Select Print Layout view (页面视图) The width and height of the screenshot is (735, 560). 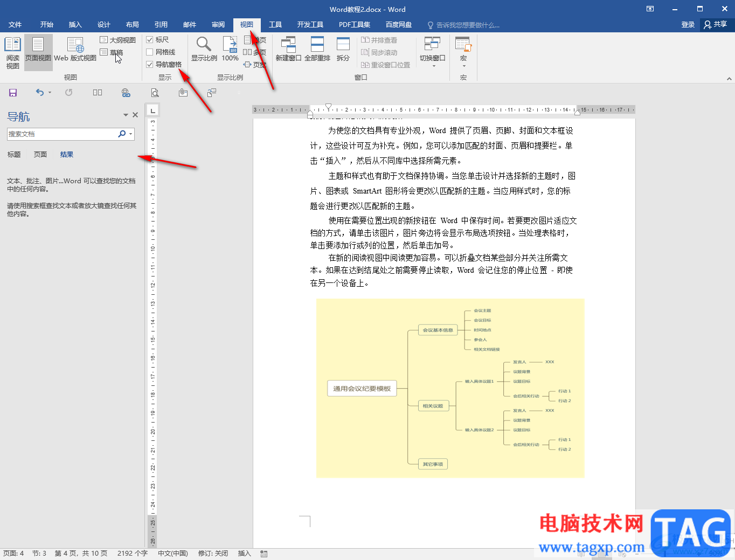click(x=38, y=53)
